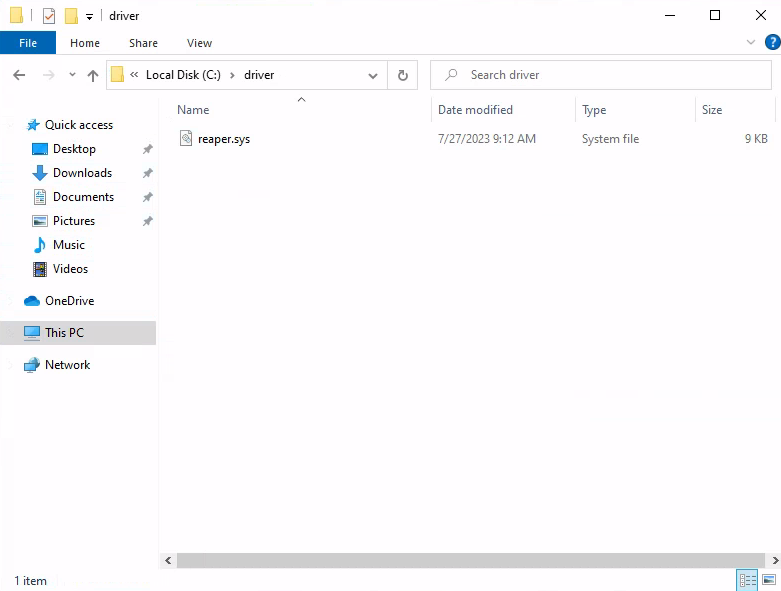Expand the ribbon with the chevron
781x591 pixels.
tap(751, 42)
